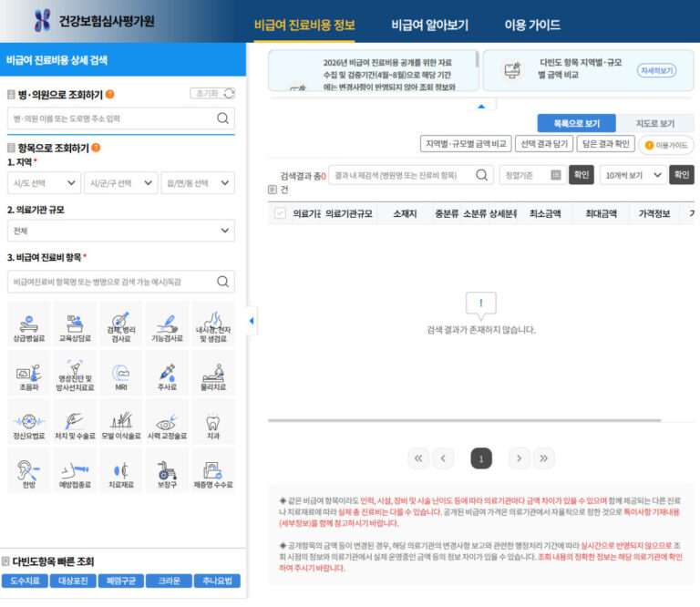Image resolution: width=700 pixels, height=607 pixels.
Task: Click the 병·의원으로 조회하기 help icon
Action: [109, 94]
